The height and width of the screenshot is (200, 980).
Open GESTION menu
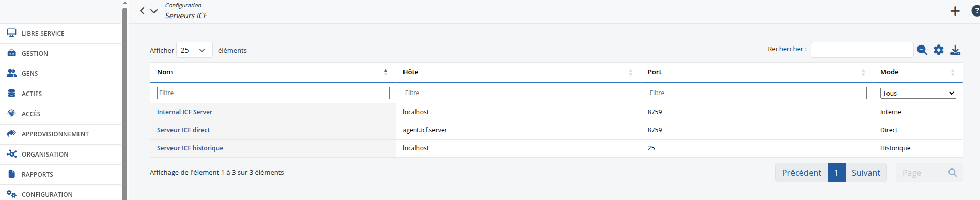click(x=35, y=53)
